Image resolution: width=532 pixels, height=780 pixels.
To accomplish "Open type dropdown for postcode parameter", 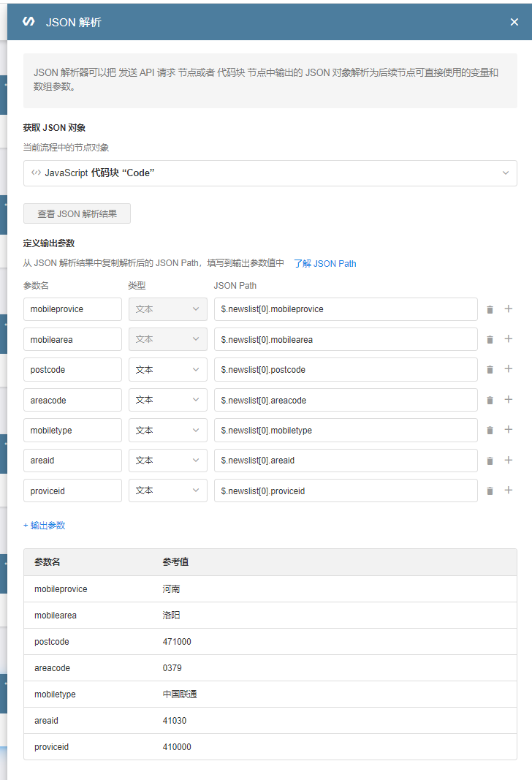I will point(167,370).
